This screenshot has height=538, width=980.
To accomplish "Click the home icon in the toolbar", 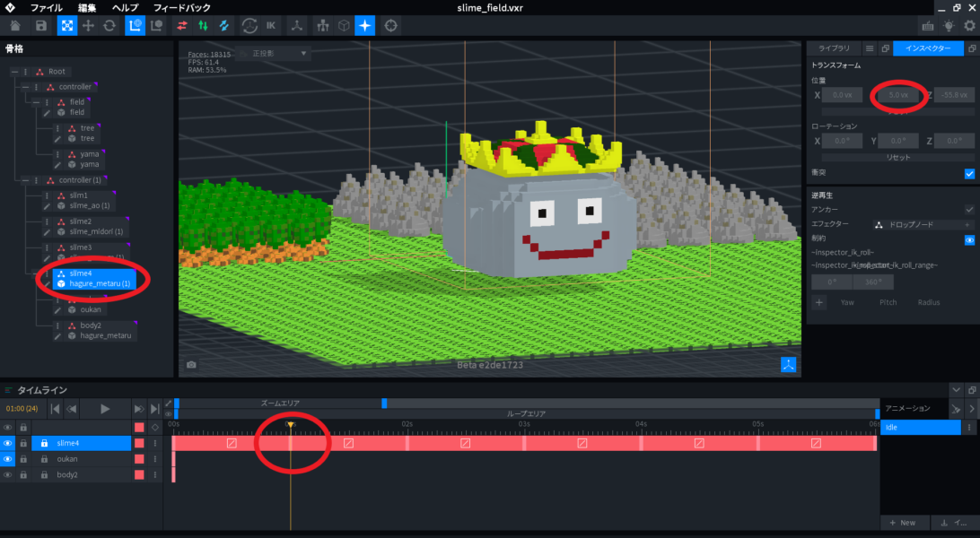I will [x=15, y=26].
